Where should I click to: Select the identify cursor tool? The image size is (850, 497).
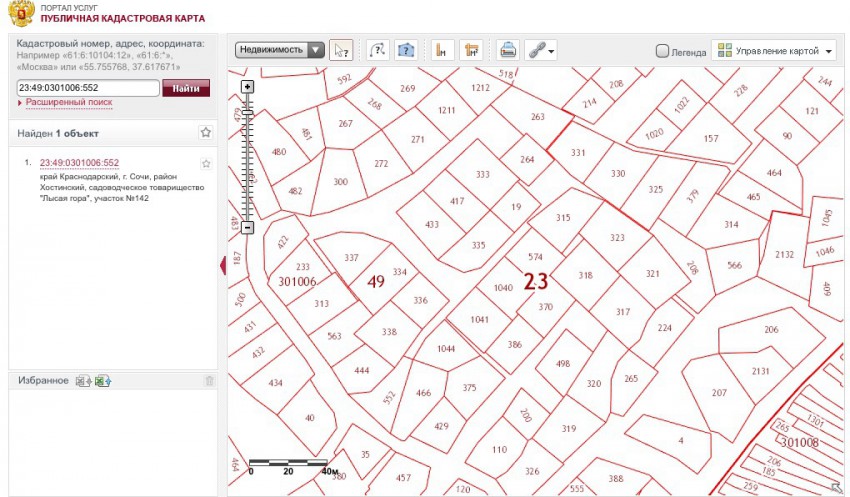[x=341, y=50]
